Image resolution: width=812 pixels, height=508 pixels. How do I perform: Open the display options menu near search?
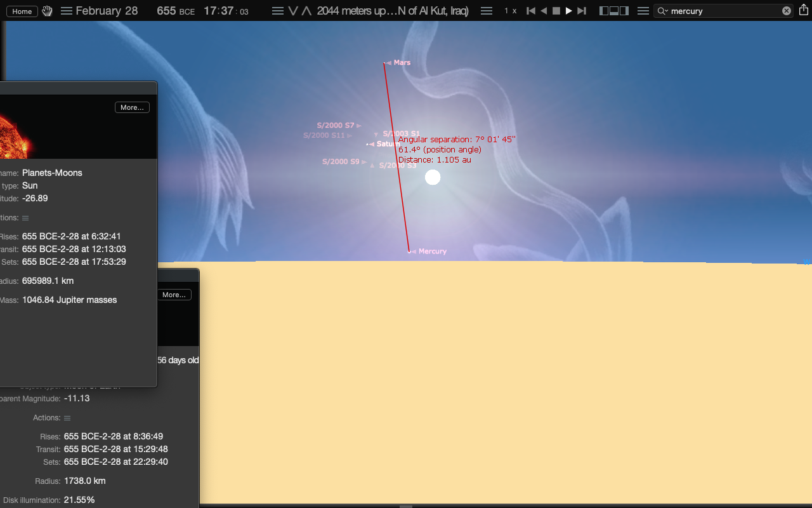click(643, 11)
